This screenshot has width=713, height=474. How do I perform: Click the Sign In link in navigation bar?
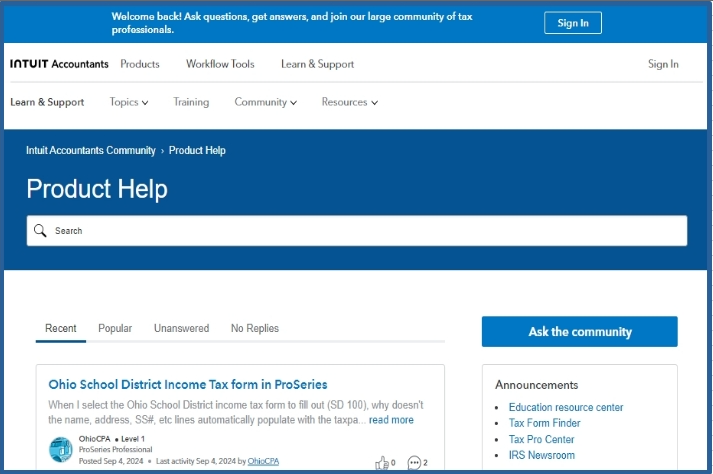(663, 64)
